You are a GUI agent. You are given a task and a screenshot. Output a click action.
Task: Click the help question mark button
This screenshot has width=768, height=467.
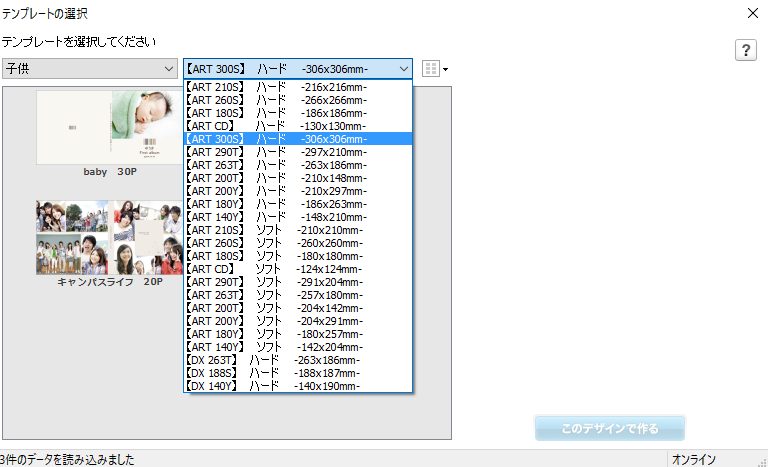745,50
